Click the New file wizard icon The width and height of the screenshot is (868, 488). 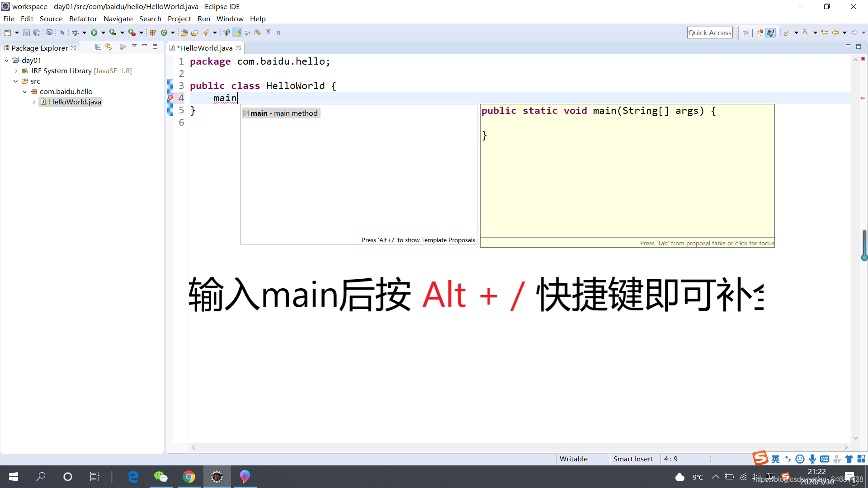click(8, 33)
